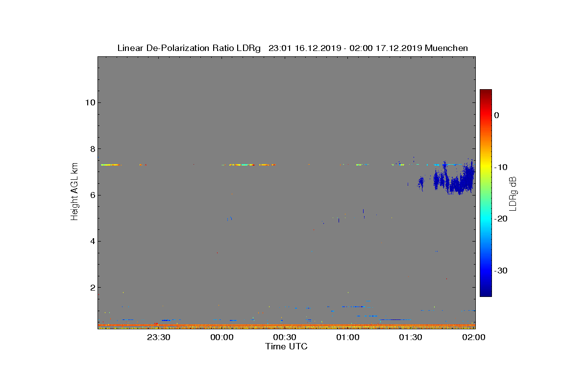Click the colorbar label -20

[x=500, y=219]
